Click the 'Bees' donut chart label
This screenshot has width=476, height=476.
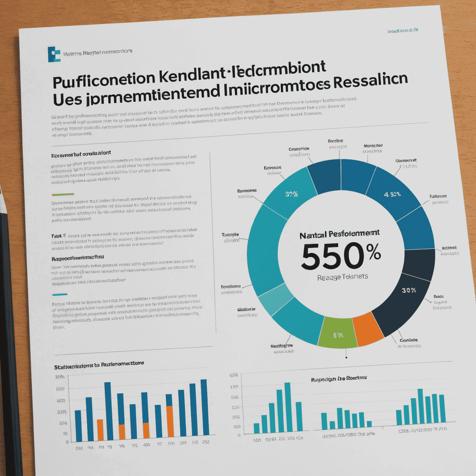tap(439, 296)
